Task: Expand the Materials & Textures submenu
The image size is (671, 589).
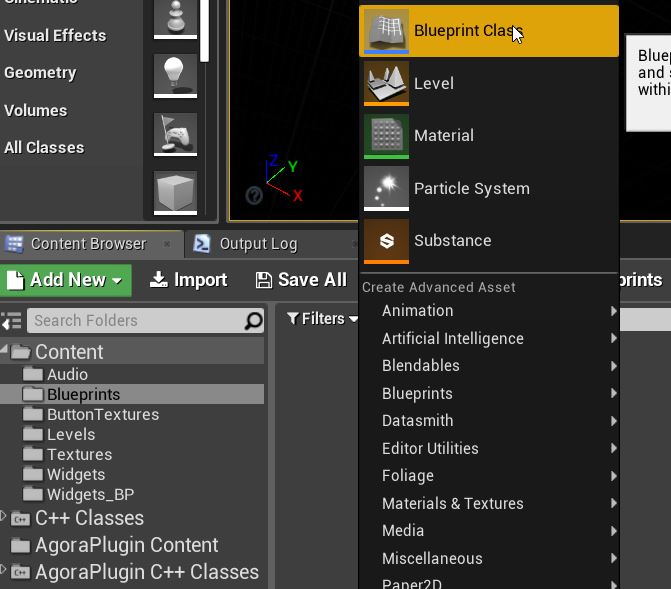Action: pos(489,503)
